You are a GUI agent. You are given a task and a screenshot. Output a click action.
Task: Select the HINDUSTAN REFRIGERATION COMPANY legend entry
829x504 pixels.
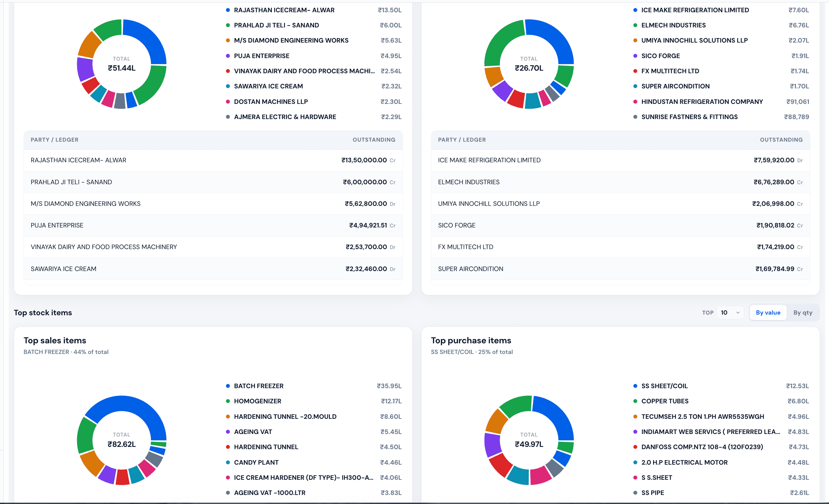click(x=721, y=102)
